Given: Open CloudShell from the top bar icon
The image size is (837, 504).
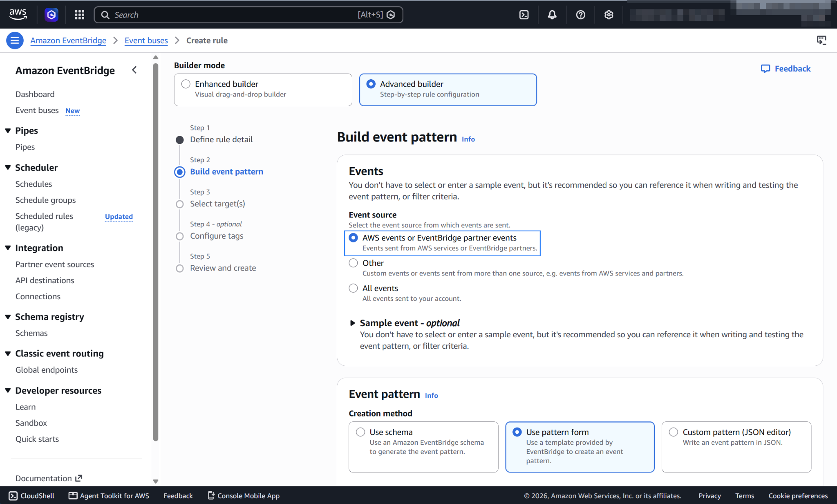Looking at the screenshot, I should 524,15.
